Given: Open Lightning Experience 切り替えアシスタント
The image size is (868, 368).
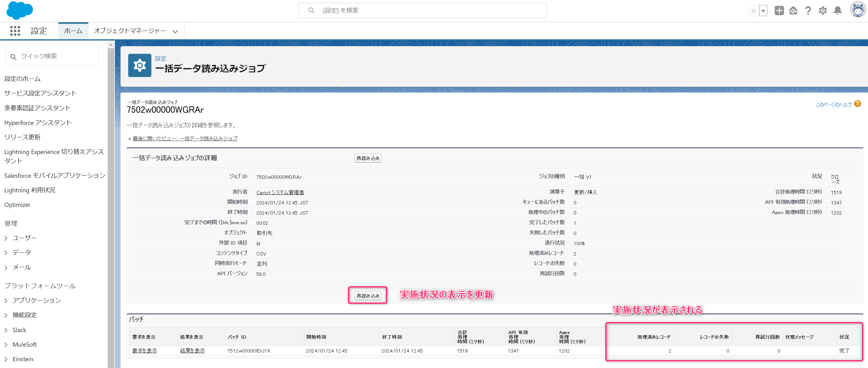Looking at the screenshot, I should tap(54, 156).
